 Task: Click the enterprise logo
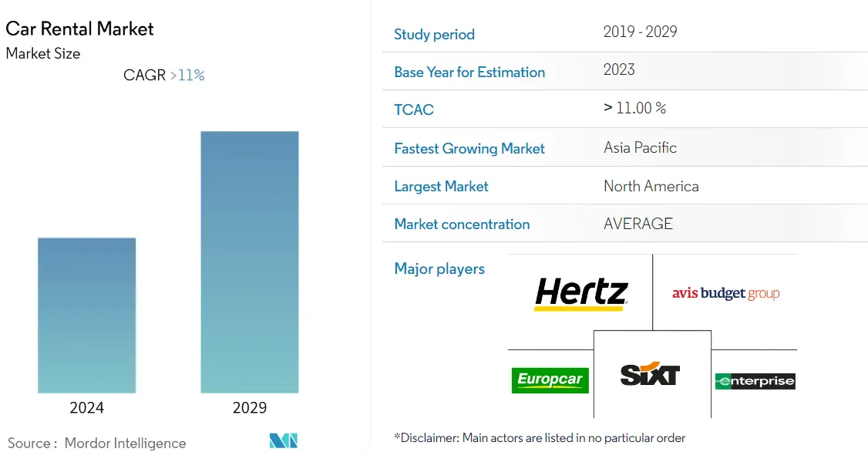(755, 381)
